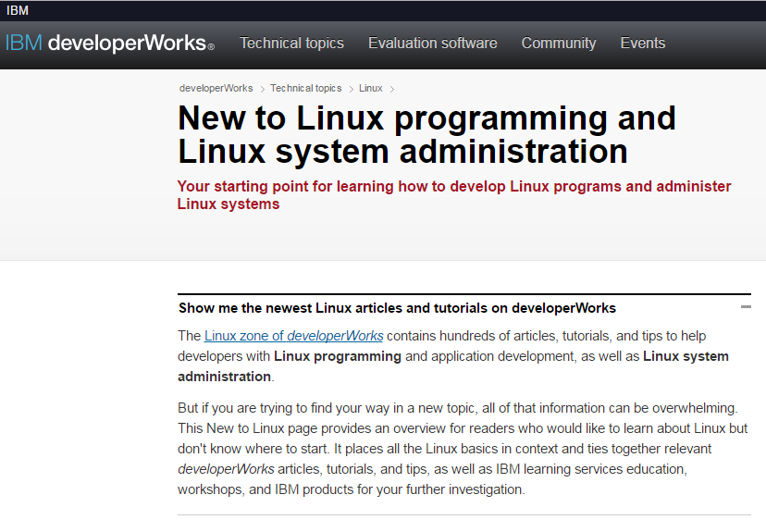Click the IBM label in top bar
The height and width of the screenshot is (532, 766).
(17, 10)
